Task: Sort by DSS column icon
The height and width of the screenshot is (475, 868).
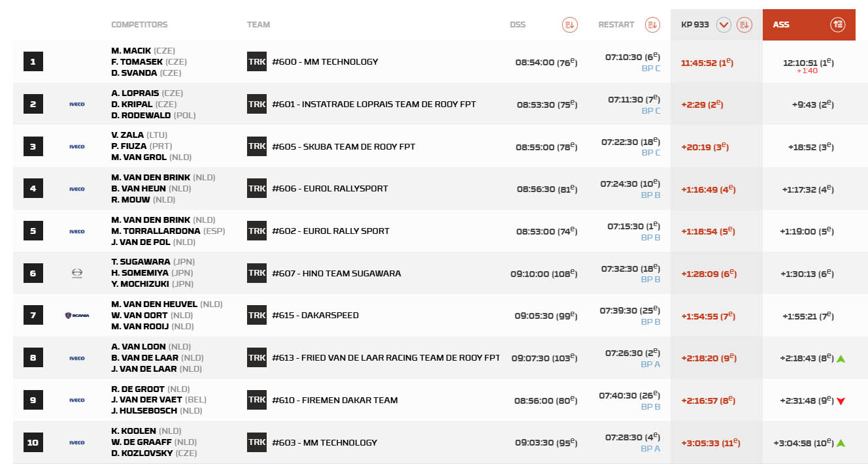Action: point(570,25)
